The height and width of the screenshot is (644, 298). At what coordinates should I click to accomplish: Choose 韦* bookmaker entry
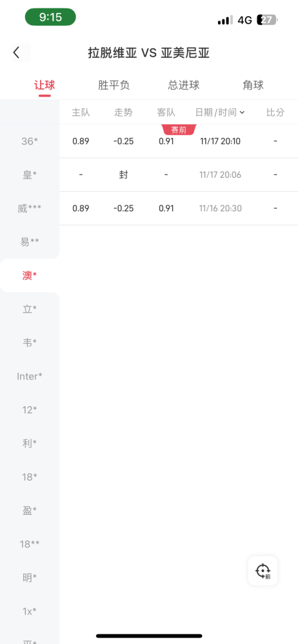coord(30,343)
